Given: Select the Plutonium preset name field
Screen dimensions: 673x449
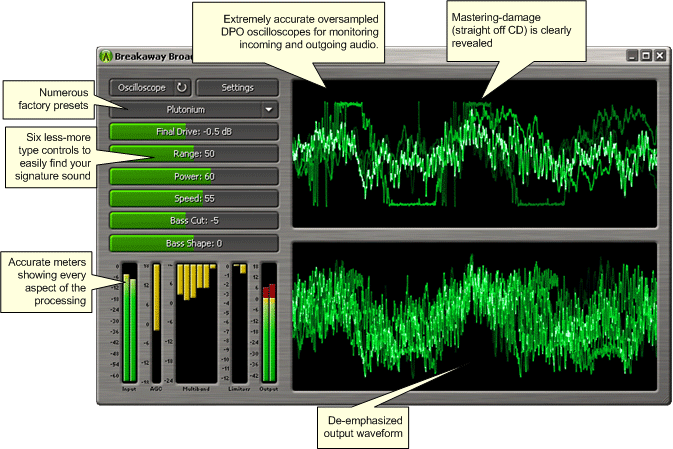Looking at the screenshot, I should [x=185, y=110].
